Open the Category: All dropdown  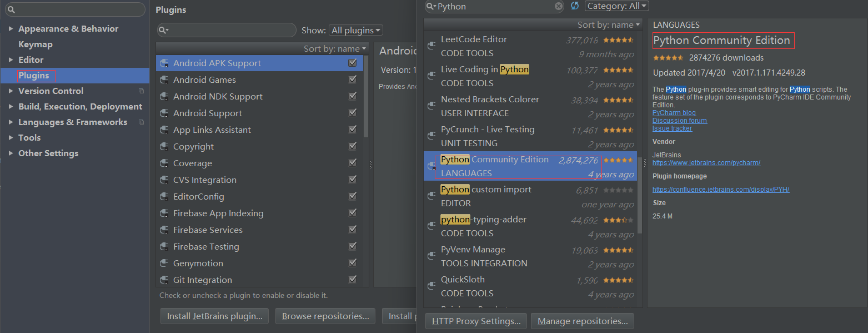click(x=616, y=6)
